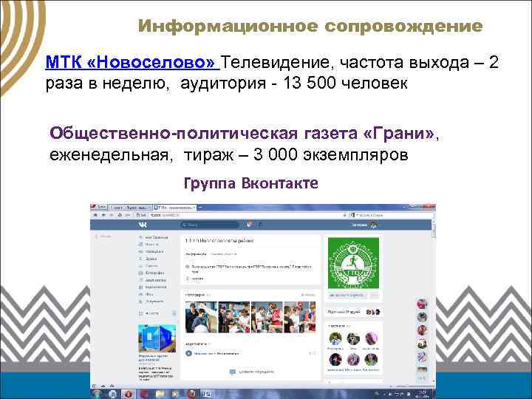532x399 pixels.
Task: Open Фотографии in VK sidebar
Action: click(152, 273)
